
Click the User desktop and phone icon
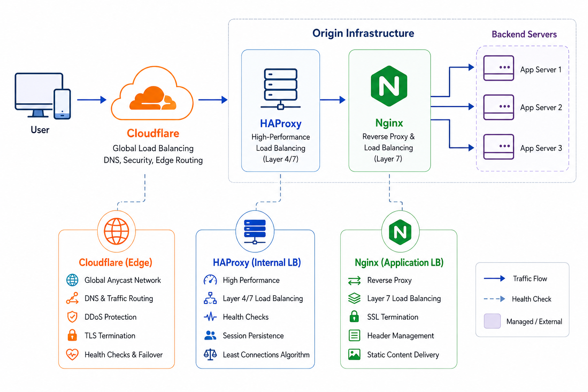(43, 96)
